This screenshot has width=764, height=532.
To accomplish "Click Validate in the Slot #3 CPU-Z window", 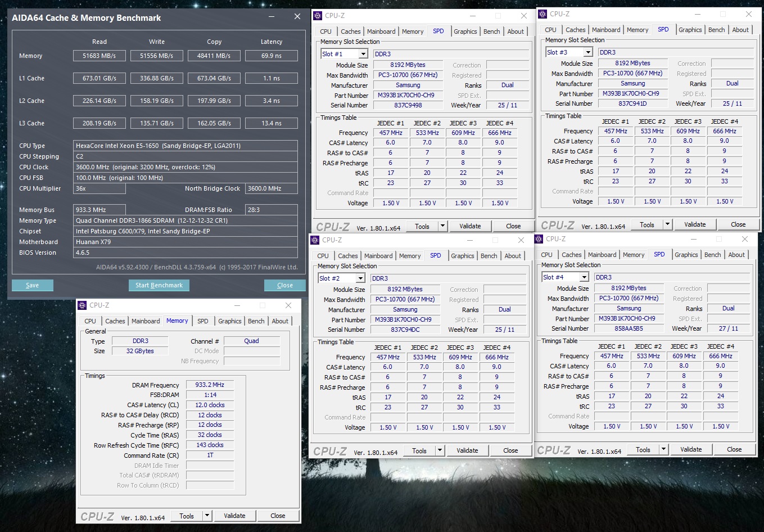I will [695, 224].
